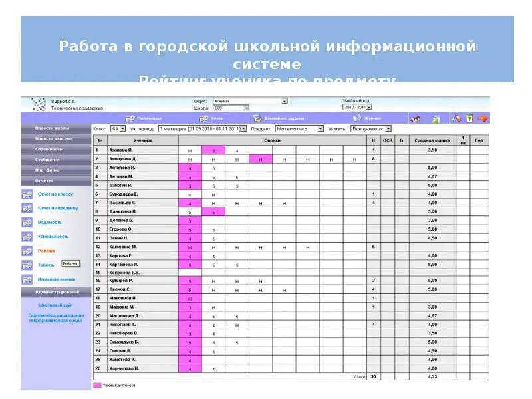The height and width of the screenshot is (399, 532).
Task: Open Единая образовательная информационная среда link
Action: [x=56, y=318]
